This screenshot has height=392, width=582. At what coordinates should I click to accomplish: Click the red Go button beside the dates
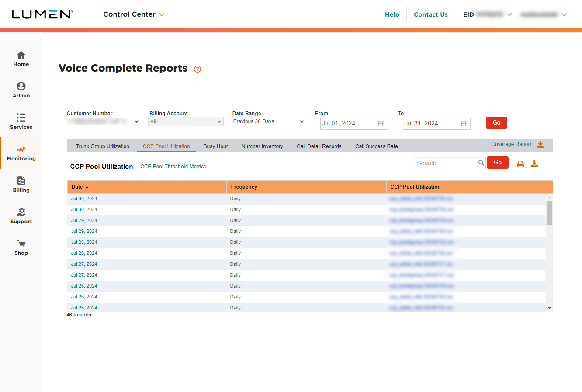click(496, 123)
